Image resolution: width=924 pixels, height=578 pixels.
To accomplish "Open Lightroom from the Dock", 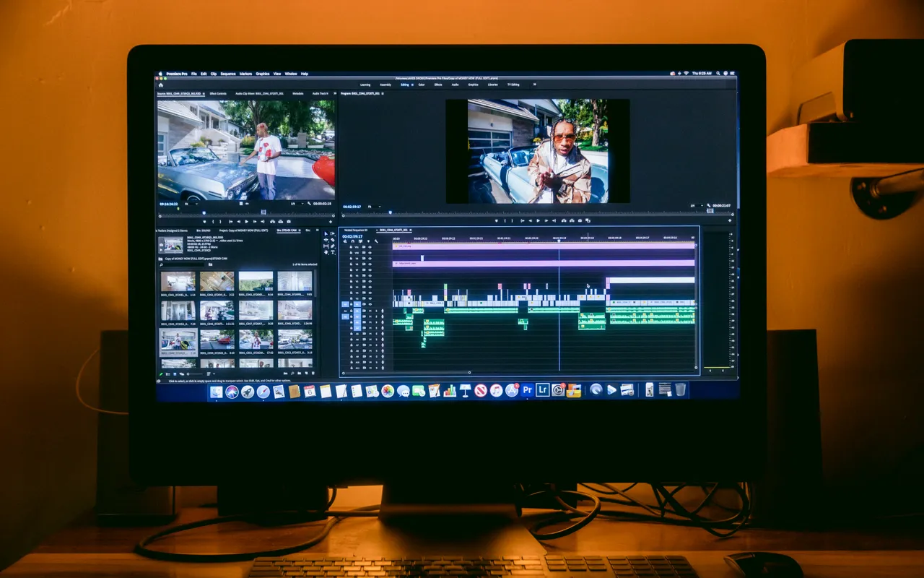I will [543, 391].
